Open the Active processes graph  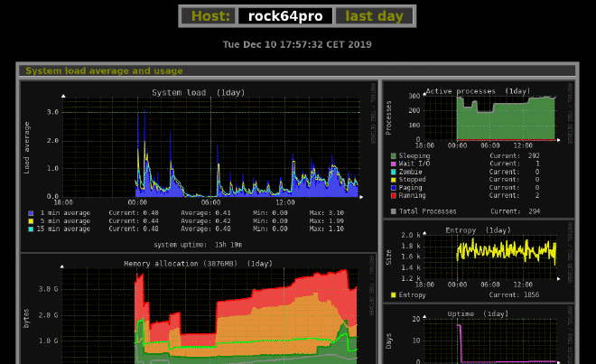click(479, 149)
